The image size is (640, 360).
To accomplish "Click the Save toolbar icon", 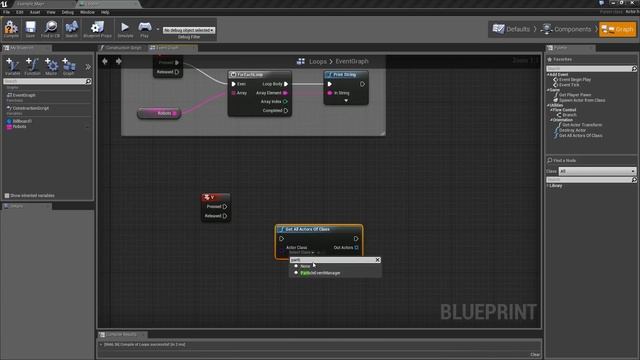I will (30, 27).
